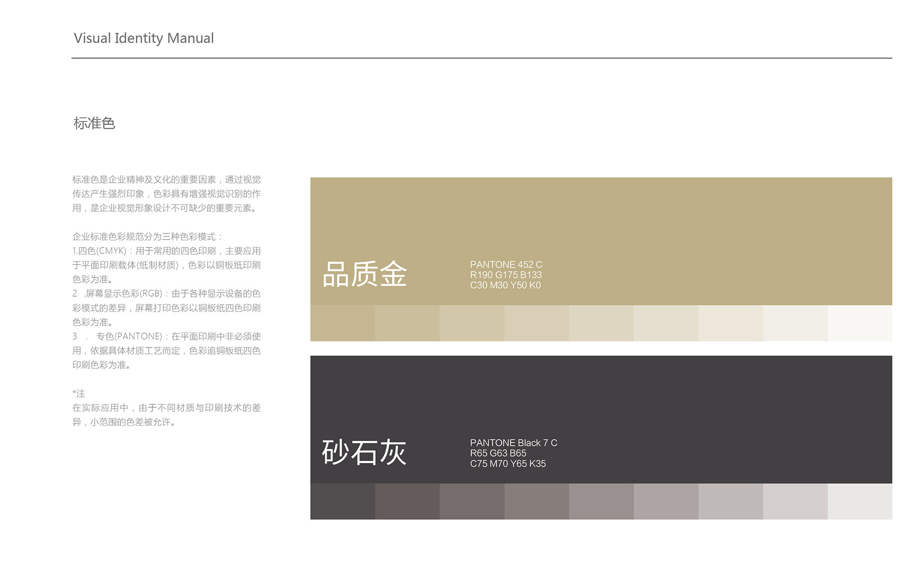The width and height of the screenshot is (924, 586).
Task: Select the "C30 M30 Y50 K0" CMYK value
Action: [505, 285]
